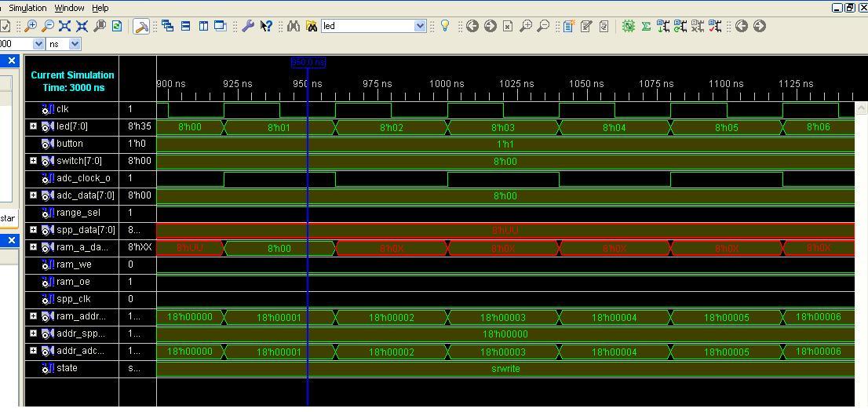The width and height of the screenshot is (868, 412).
Task: Select the spp_clk signal
Action: click(74, 299)
